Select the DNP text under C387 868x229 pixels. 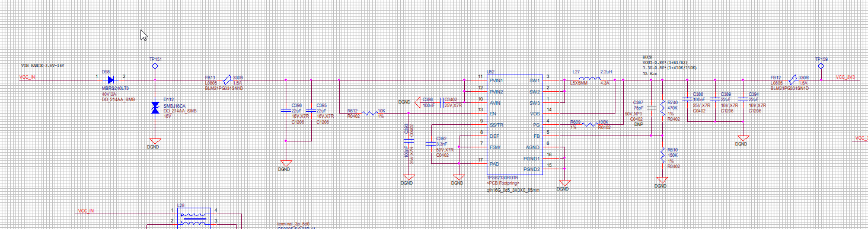[x=639, y=125]
